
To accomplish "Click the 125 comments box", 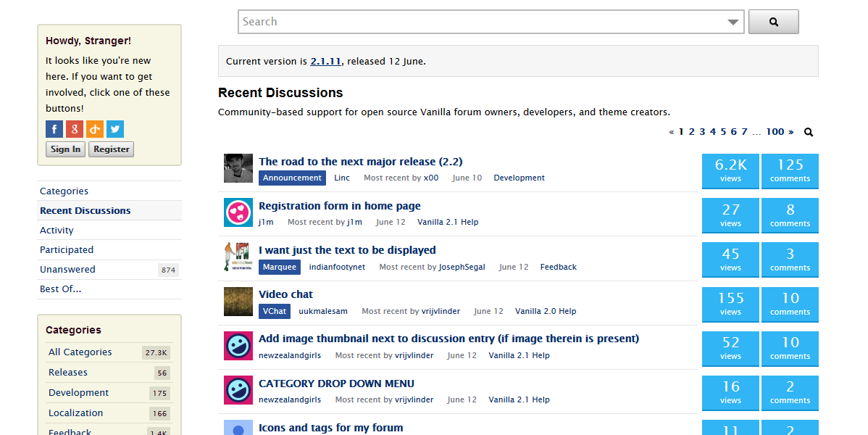I will [x=790, y=171].
